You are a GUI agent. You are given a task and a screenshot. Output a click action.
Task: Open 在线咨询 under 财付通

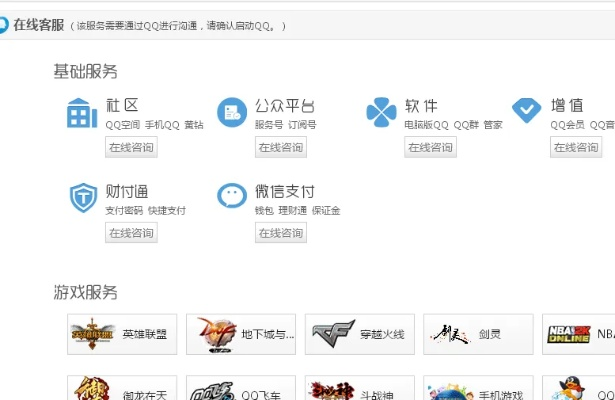[x=131, y=233]
